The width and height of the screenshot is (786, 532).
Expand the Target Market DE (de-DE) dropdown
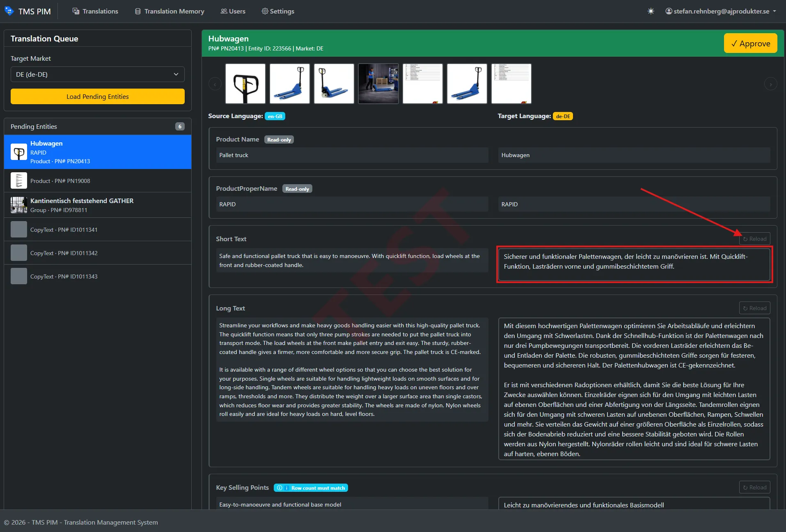(x=98, y=74)
